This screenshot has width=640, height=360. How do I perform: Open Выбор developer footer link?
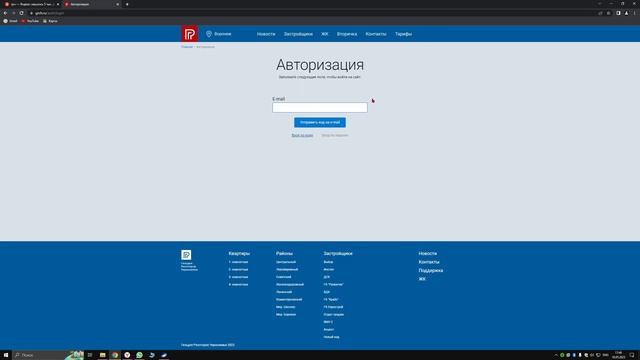tap(328, 262)
